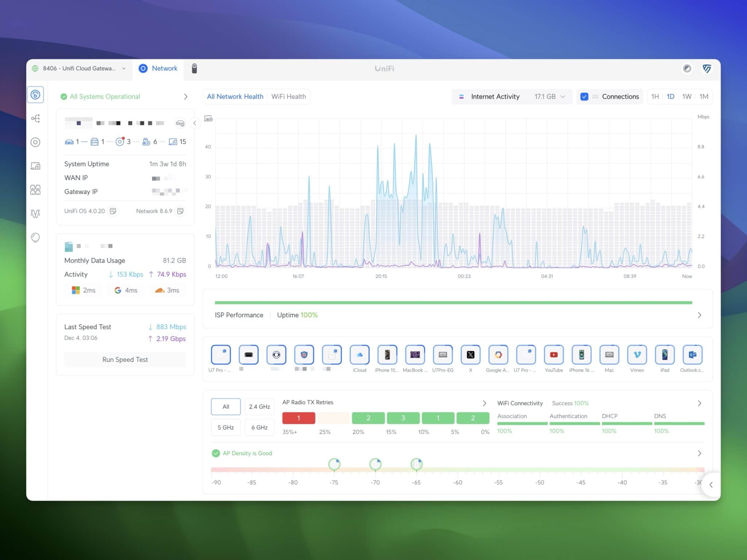Select the 1W time range
The image size is (747, 560).
click(x=687, y=96)
